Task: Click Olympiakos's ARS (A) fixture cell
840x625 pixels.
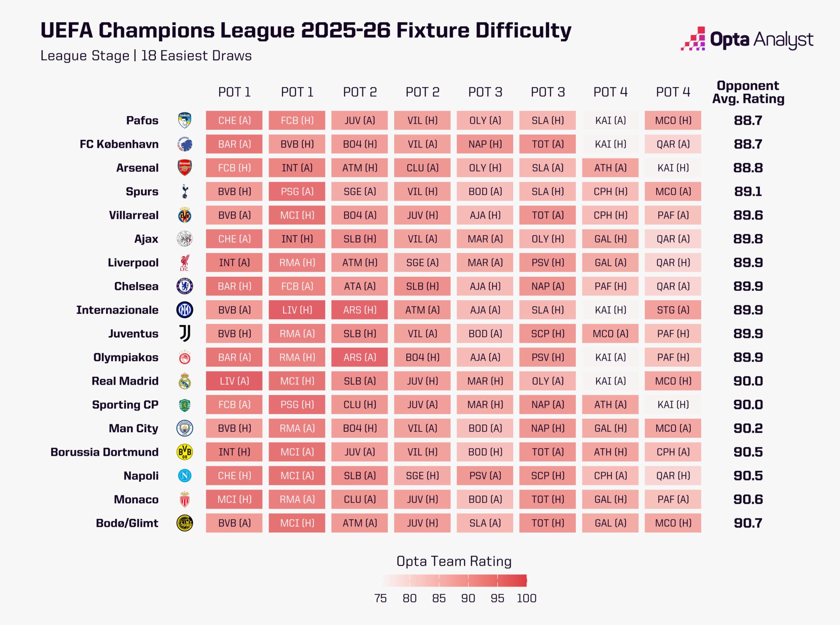Action: point(360,358)
